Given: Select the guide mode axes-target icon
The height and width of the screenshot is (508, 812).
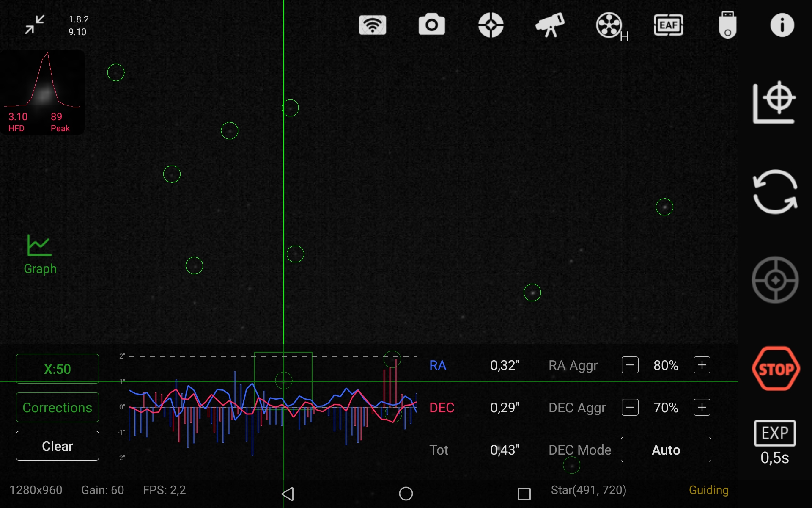Looking at the screenshot, I should [x=774, y=102].
